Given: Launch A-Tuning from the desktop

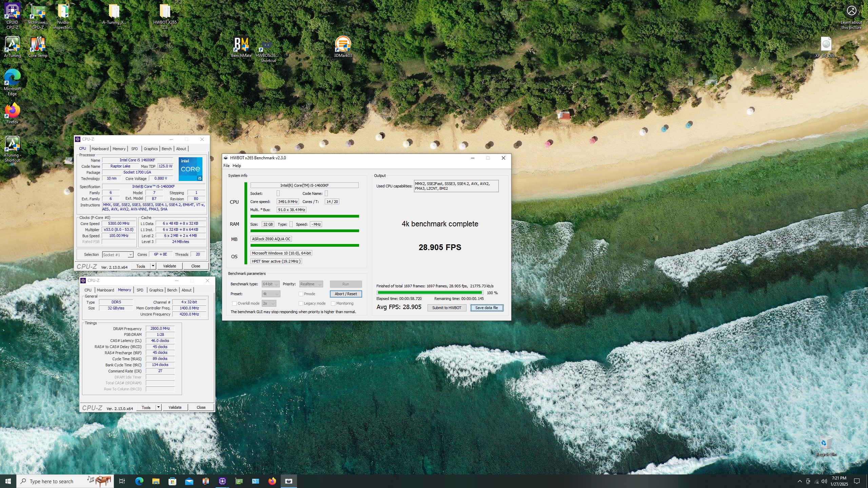Looking at the screenshot, I should pyautogui.click(x=12, y=47).
